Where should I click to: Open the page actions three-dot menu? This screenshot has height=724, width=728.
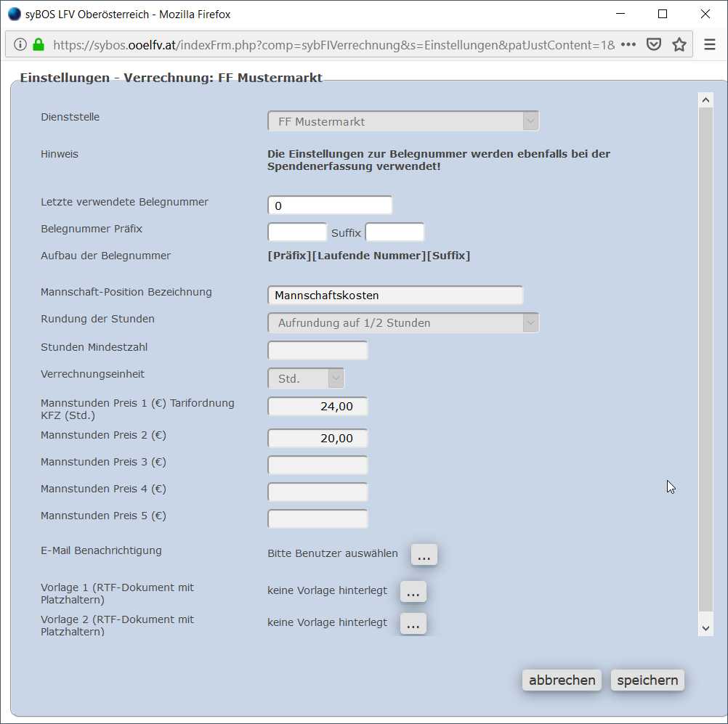click(x=628, y=45)
